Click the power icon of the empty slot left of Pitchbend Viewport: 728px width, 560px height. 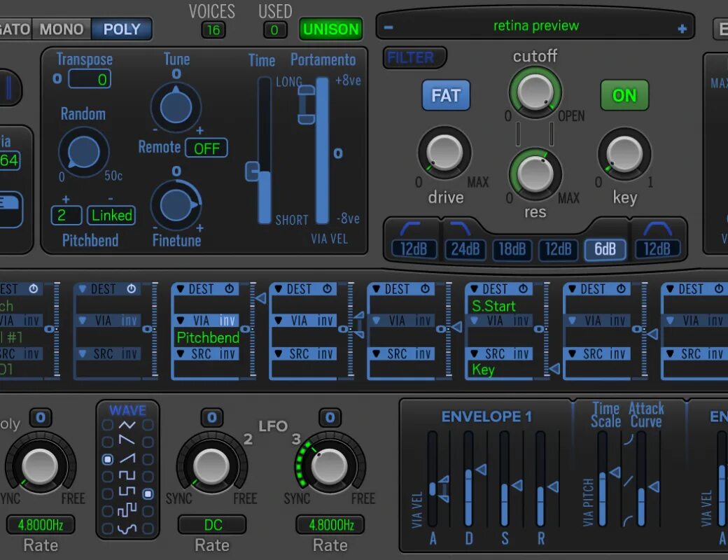click(x=132, y=289)
